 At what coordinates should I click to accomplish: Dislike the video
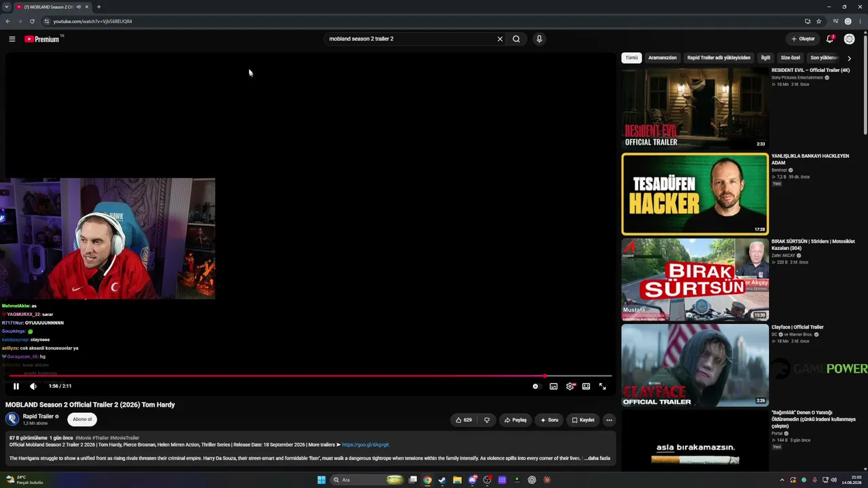487,420
